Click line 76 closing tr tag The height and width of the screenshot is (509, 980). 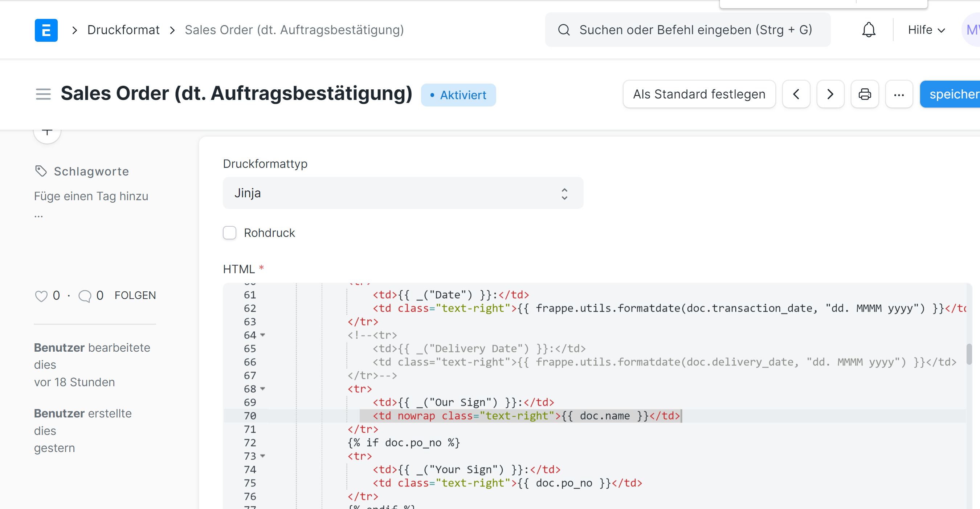click(x=363, y=496)
